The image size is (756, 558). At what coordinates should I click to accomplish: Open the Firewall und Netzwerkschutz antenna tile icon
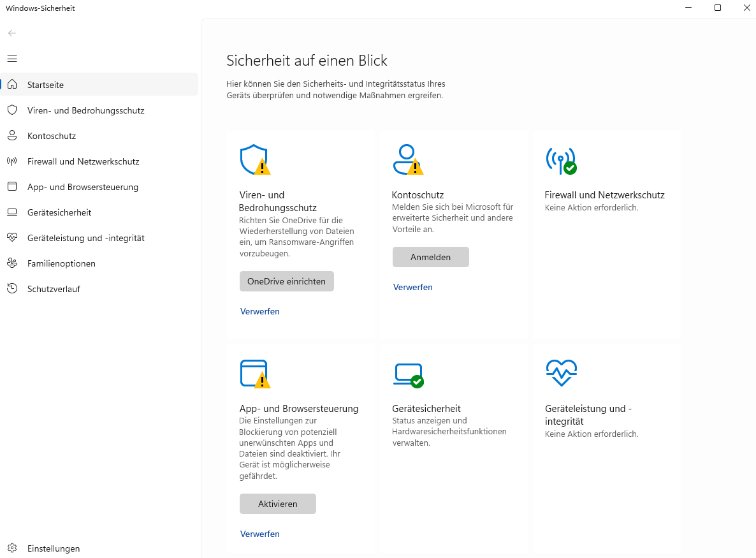tap(560, 159)
